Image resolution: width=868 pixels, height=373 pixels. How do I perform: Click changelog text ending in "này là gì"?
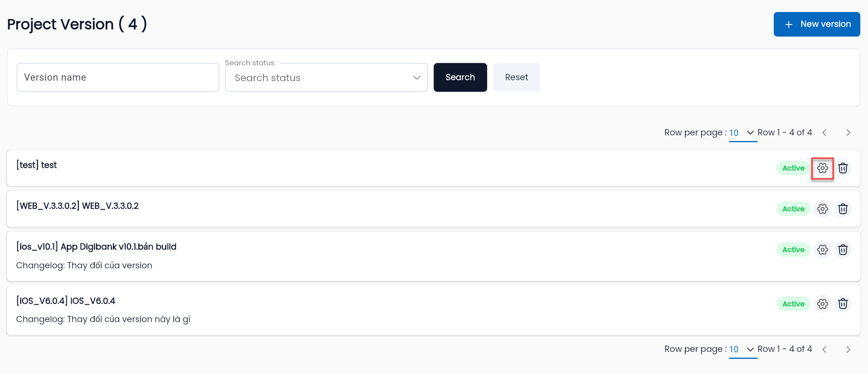pos(103,319)
